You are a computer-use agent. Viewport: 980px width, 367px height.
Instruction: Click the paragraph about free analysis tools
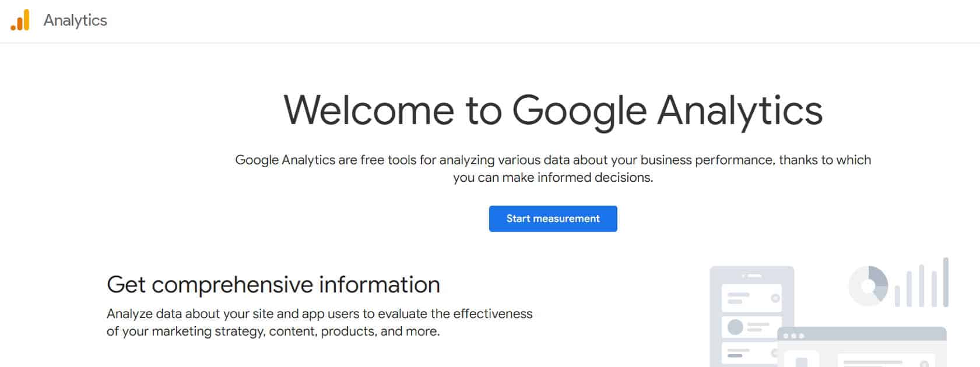553,168
